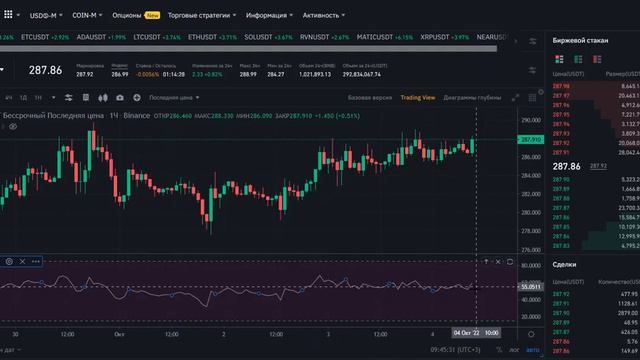Change candlestick chart type icon
The width and height of the screenshot is (640, 360).
(103, 98)
